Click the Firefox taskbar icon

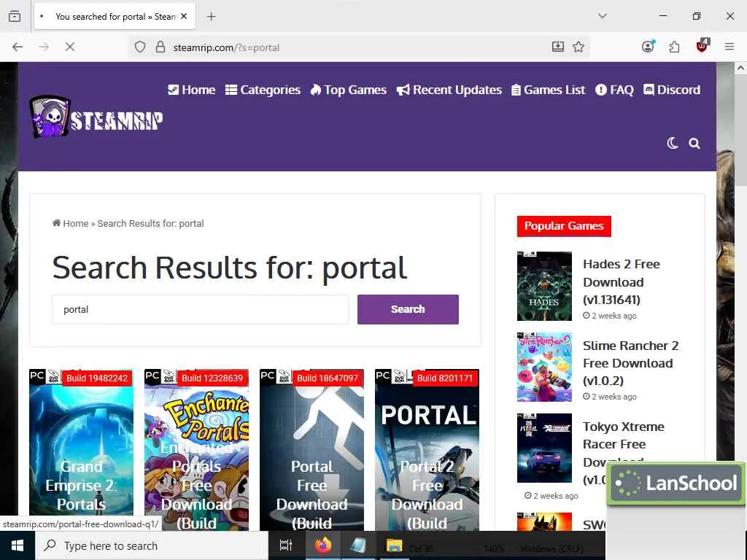tap(322, 545)
